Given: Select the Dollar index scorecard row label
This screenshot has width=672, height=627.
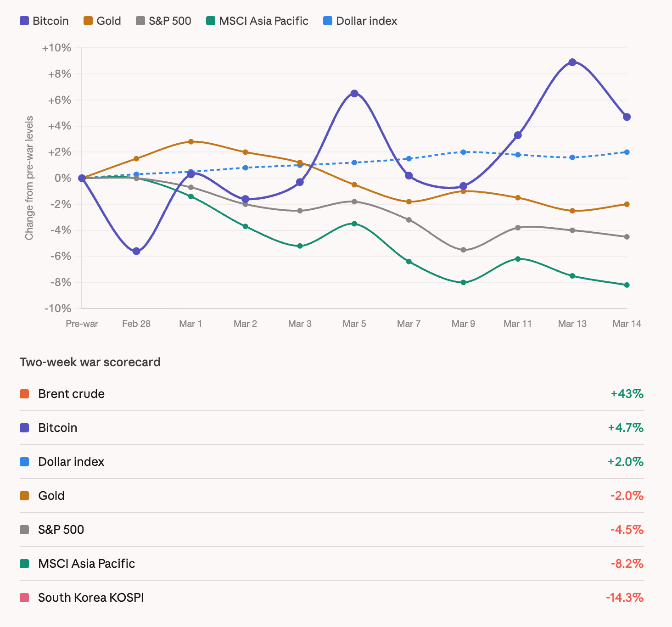Looking at the screenshot, I should point(71,462).
